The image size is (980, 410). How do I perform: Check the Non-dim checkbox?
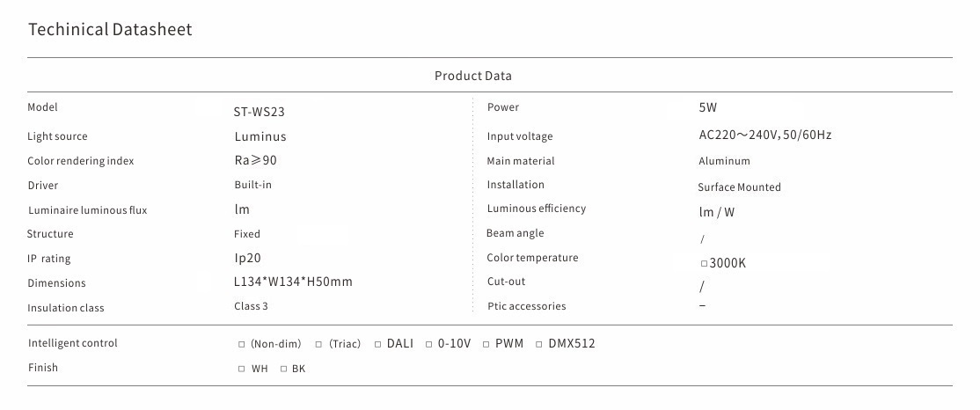[242, 345]
